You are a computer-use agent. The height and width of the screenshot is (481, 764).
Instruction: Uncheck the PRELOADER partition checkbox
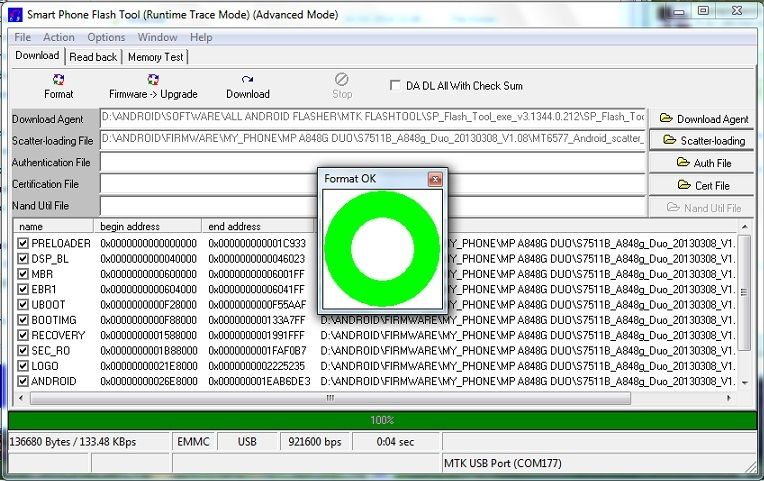pos(23,243)
